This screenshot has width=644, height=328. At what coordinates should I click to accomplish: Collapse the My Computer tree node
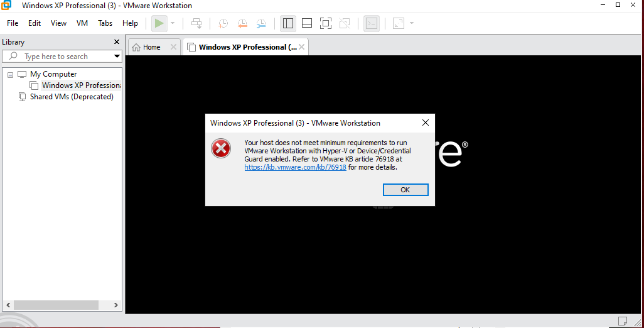click(x=10, y=75)
